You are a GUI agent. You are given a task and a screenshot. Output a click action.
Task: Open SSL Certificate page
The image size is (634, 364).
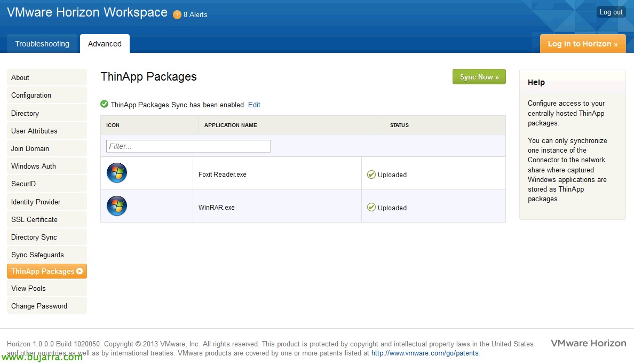[47, 219]
